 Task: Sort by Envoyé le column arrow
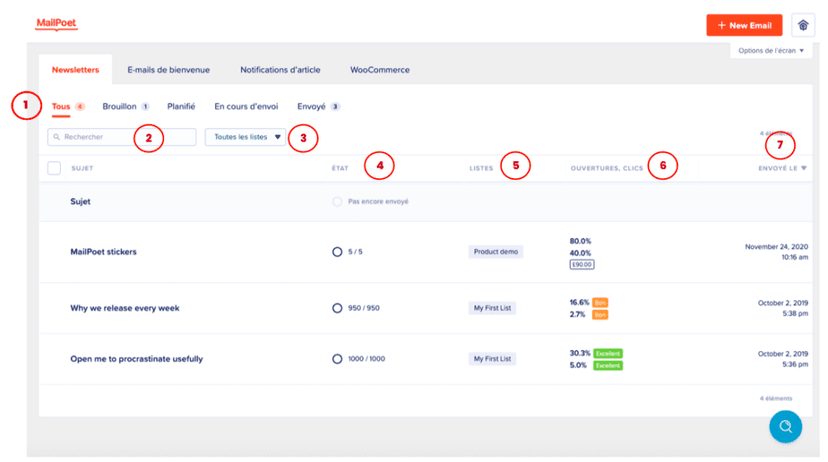pyautogui.click(x=804, y=168)
